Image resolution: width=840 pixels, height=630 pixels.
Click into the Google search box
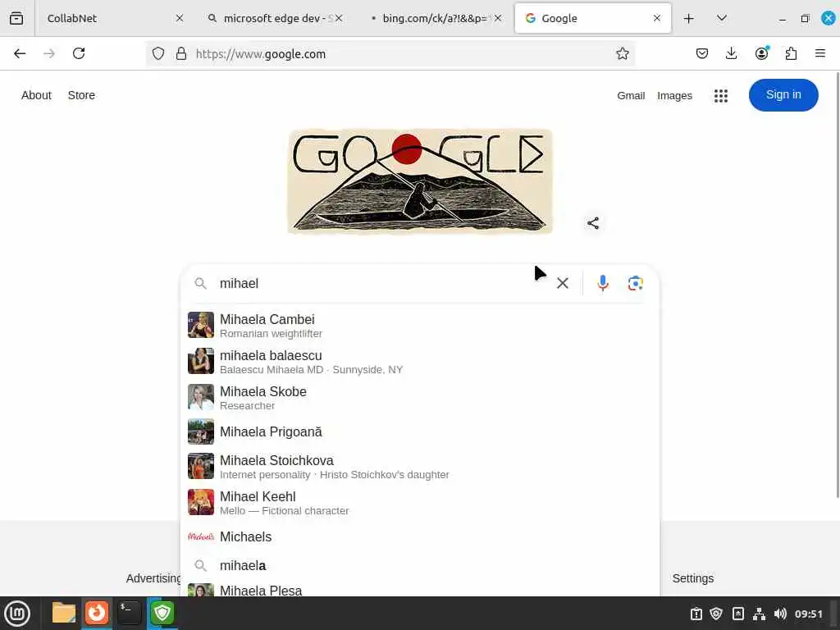tap(381, 283)
